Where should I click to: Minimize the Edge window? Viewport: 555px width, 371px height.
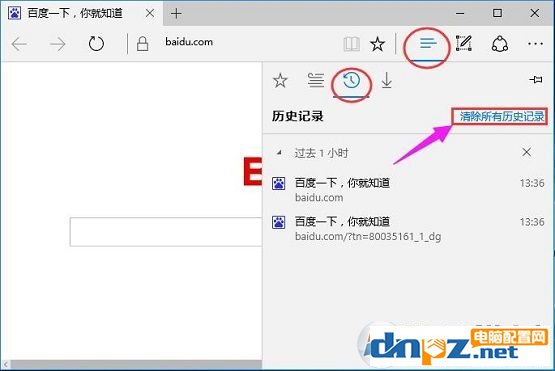tap(460, 13)
